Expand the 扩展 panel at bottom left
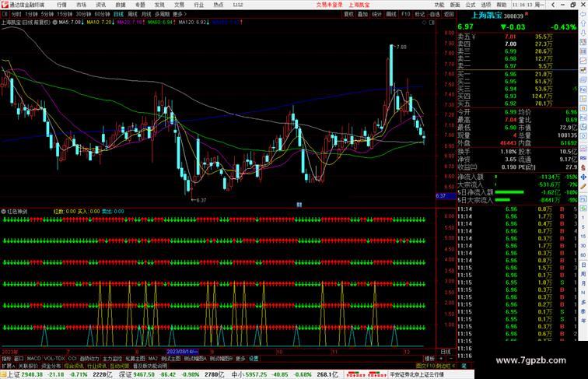The height and width of the screenshot is (379, 588). click(9, 366)
